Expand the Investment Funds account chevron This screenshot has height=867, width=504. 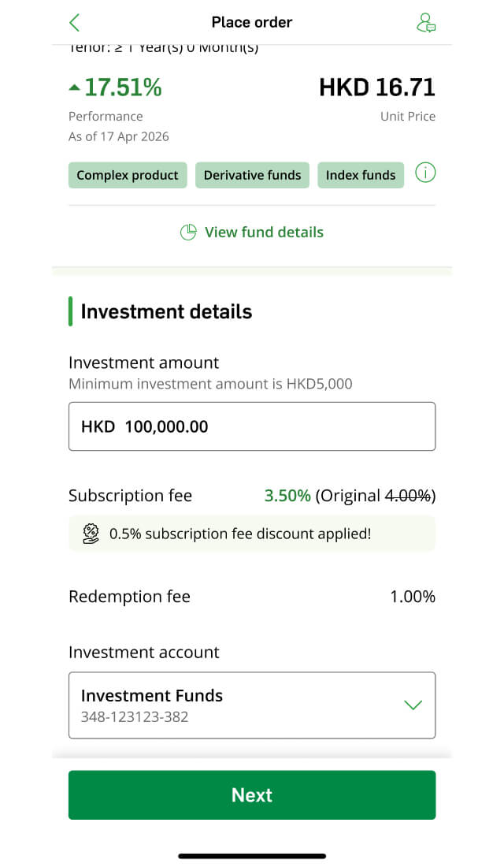coord(413,705)
